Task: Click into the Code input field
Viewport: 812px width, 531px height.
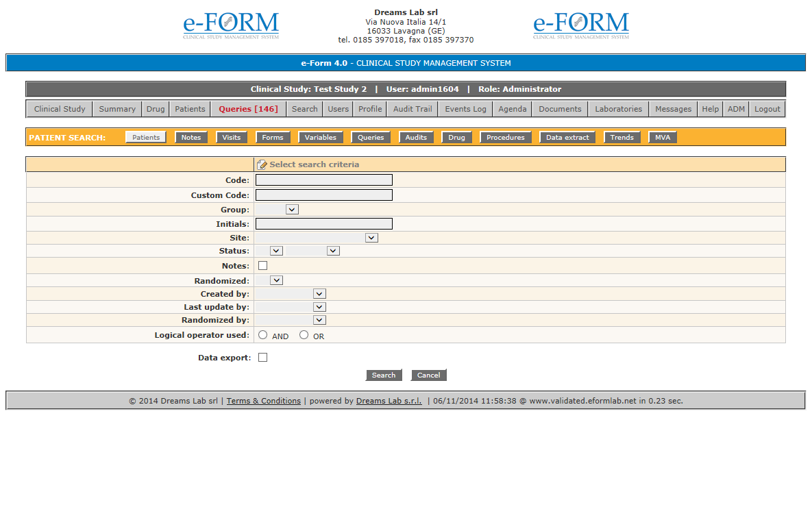Action: tap(323, 180)
